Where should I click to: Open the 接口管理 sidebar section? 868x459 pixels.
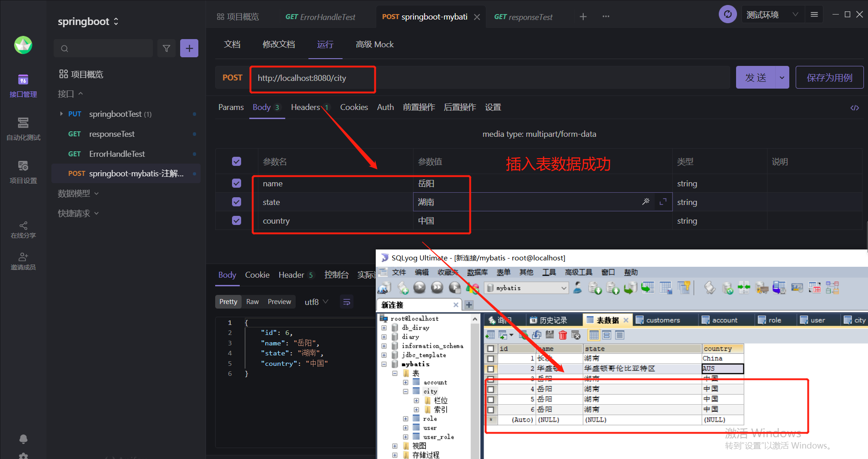tap(23, 86)
